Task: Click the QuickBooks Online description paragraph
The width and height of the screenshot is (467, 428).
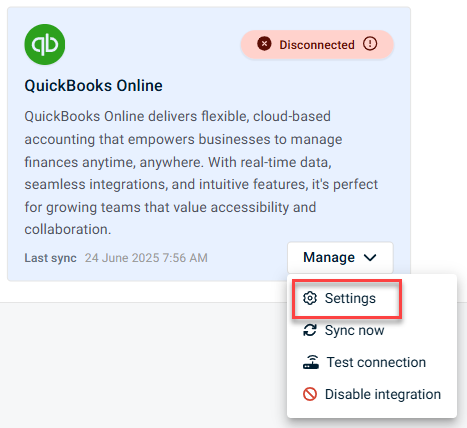Action: point(201,173)
